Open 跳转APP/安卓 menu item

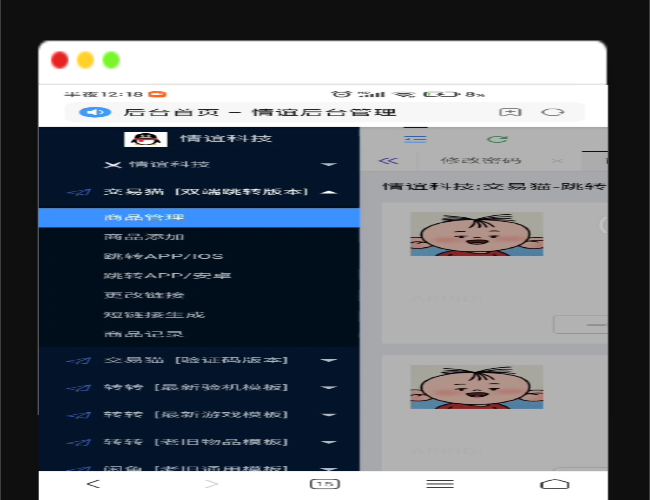pos(167,276)
